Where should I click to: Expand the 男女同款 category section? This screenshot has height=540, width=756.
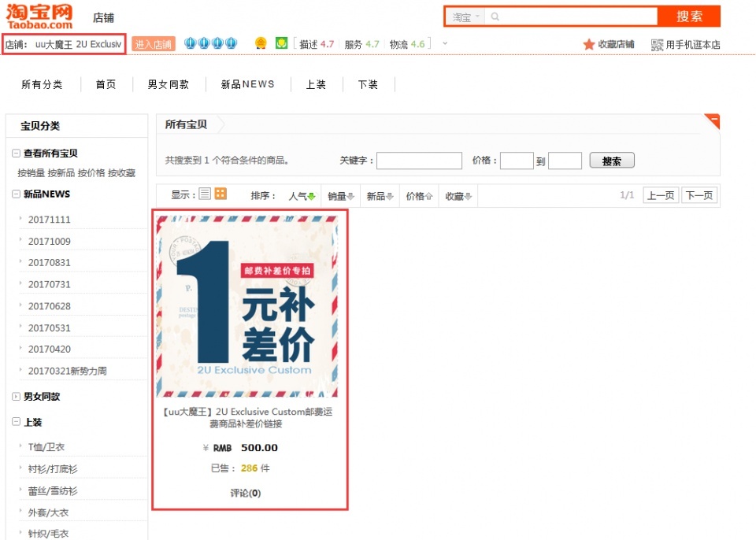pos(17,397)
